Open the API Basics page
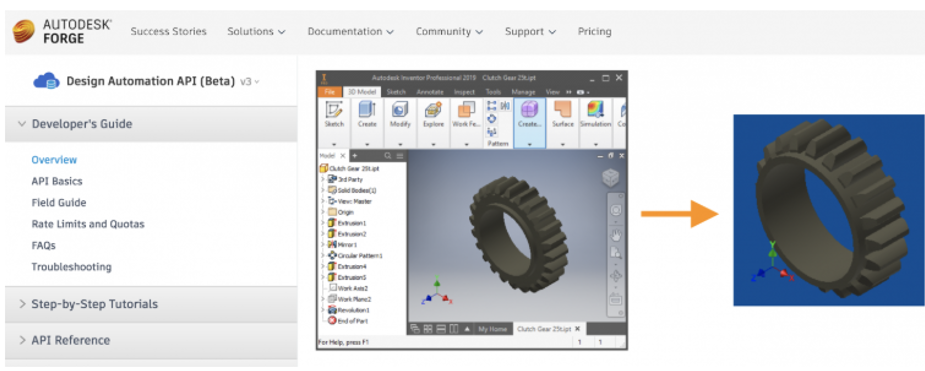Image resolution: width=925 pixels, height=371 pixels. pyautogui.click(x=57, y=181)
